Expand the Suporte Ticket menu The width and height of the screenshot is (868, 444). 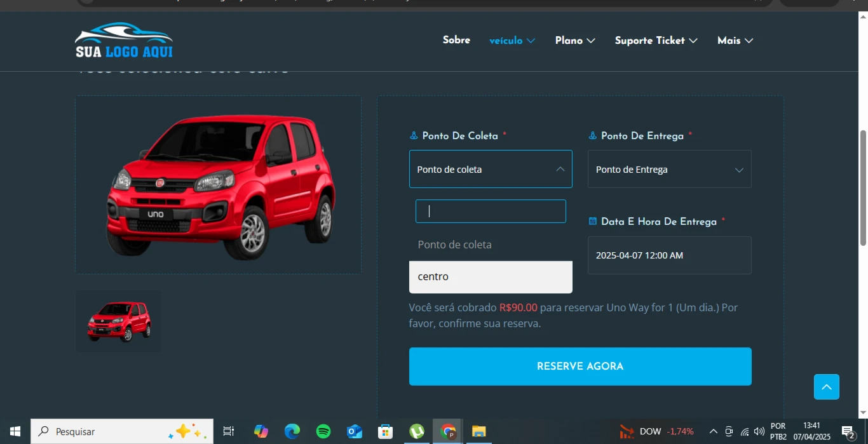click(656, 41)
